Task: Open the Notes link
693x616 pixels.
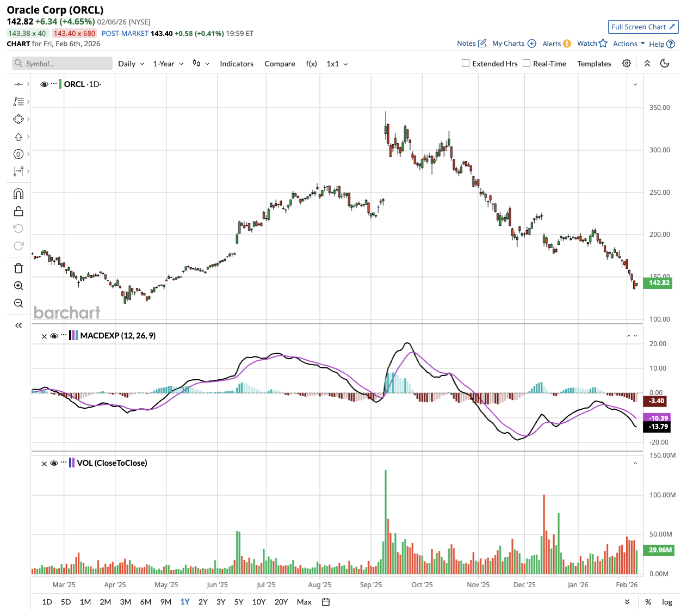Action: (x=466, y=44)
